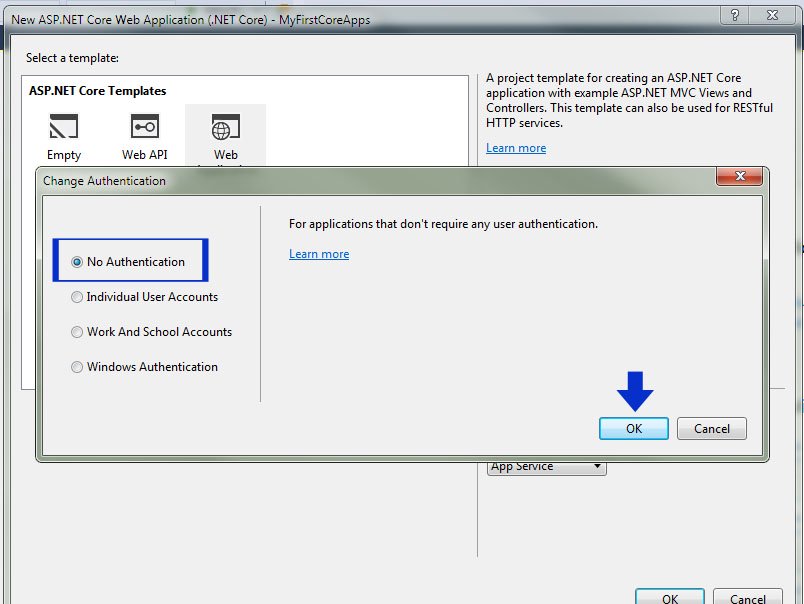Click the ASP.NET Core Templates heading
This screenshot has width=804, height=604.
click(97, 91)
